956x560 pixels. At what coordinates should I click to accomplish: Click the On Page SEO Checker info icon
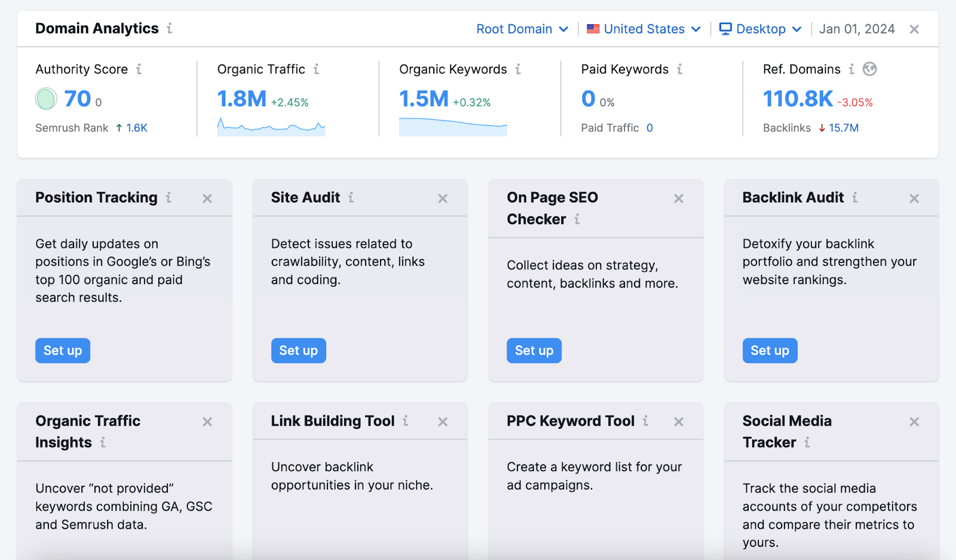pos(577,219)
